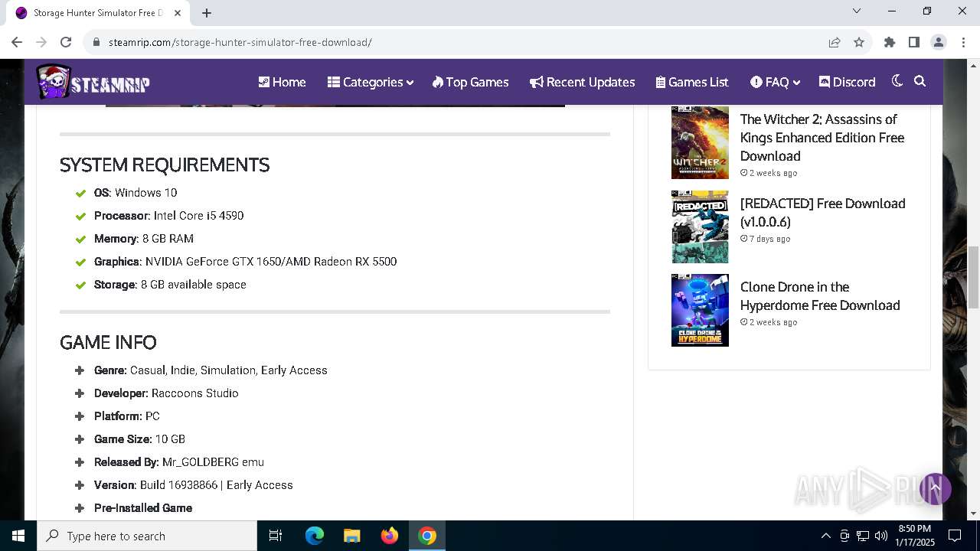Open network status tray icon
Image resolution: width=980 pixels, height=551 pixels.
coord(863,536)
